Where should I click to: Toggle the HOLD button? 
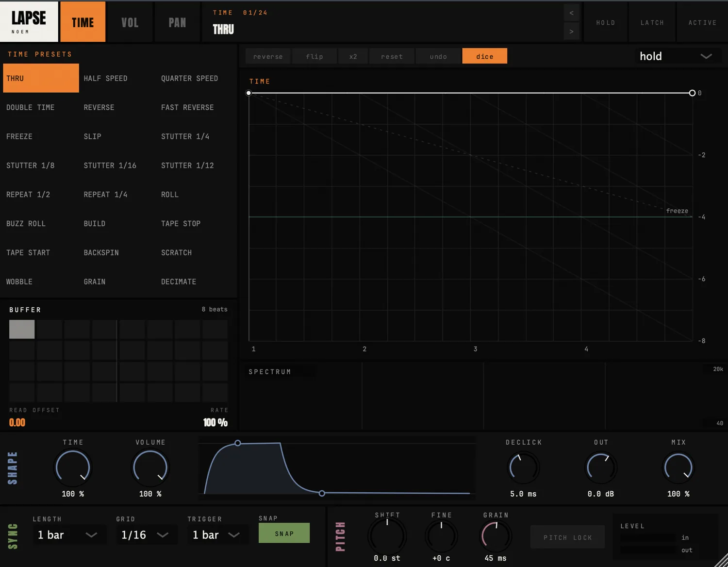click(605, 22)
